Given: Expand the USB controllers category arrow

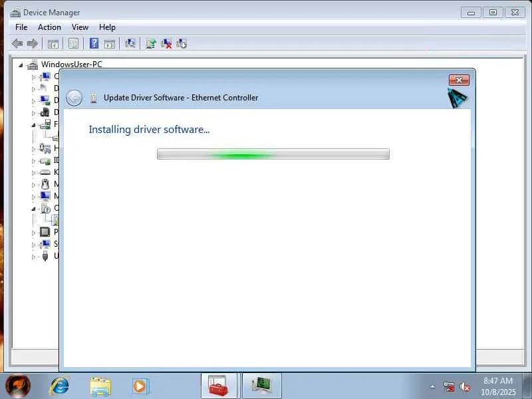Looking at the screenshot, I should click(33, 257).
